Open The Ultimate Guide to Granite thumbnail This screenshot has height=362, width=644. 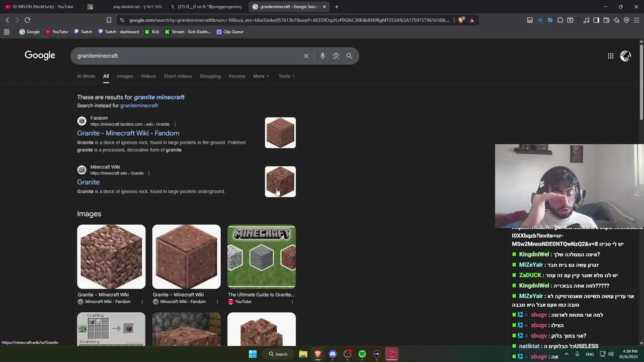tap(262, 257)
